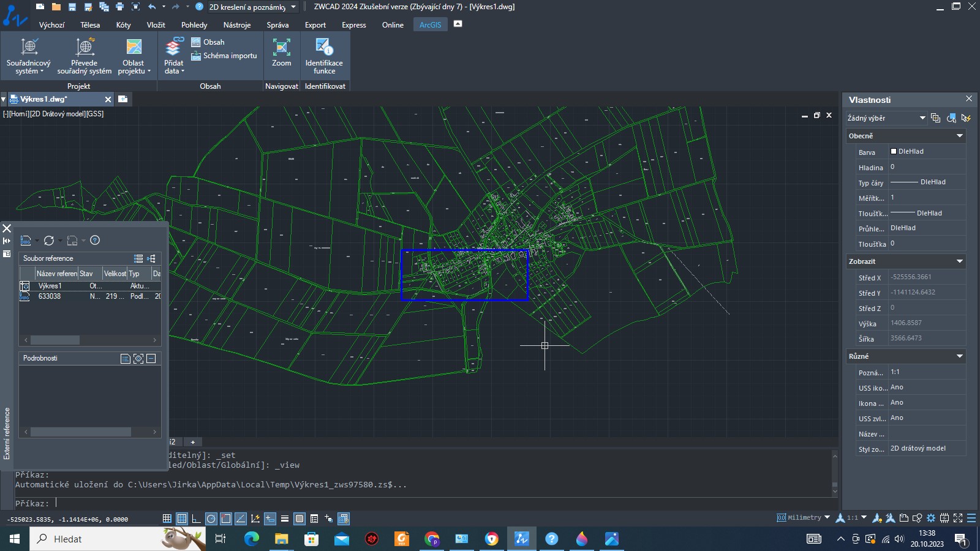The image size is (980, 551).
Task: Open Schéma importu
Action: [224, 56]
